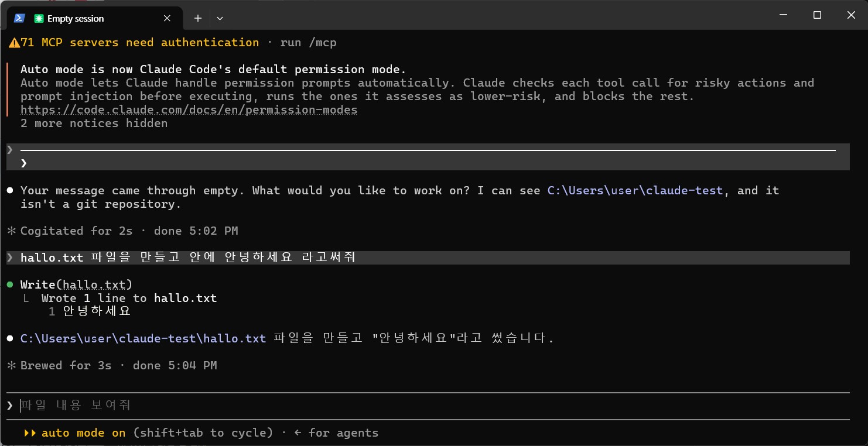Click 'Wrote 1 line to hallo.txt' result
Viewport: 868px width, 446px height.
coord(129,298)
